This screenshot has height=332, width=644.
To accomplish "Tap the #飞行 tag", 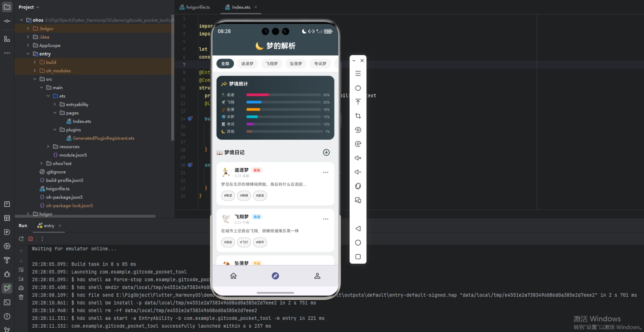I will (244, 242).
